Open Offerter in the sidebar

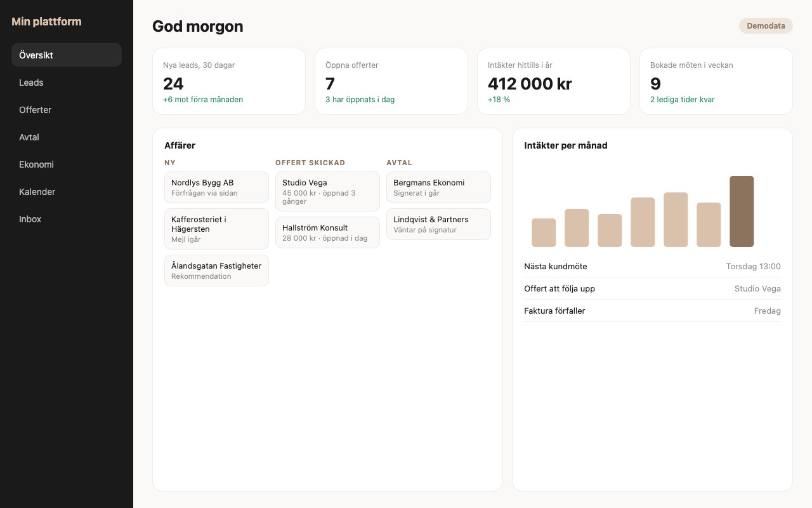coord(67,110)
